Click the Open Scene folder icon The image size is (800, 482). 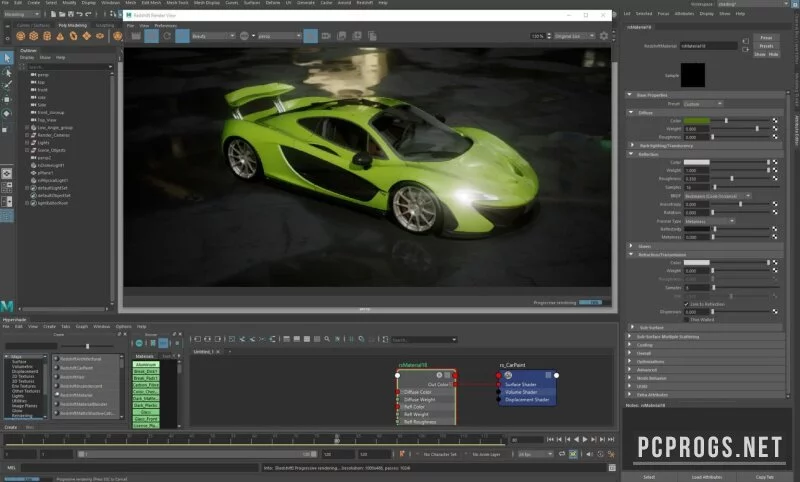pyautogui.click(x=62, y=14)
